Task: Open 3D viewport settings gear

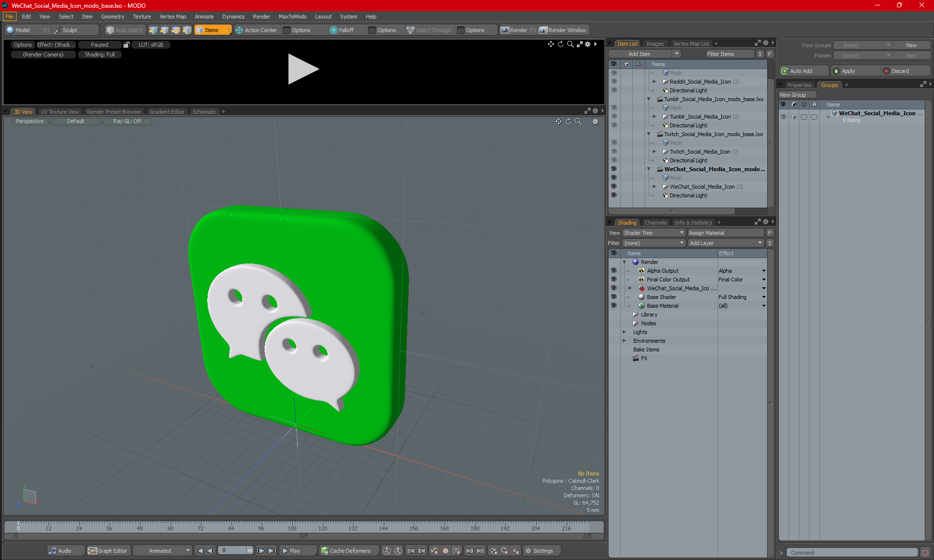Action: pyautogui.click(x=595, y=122)
